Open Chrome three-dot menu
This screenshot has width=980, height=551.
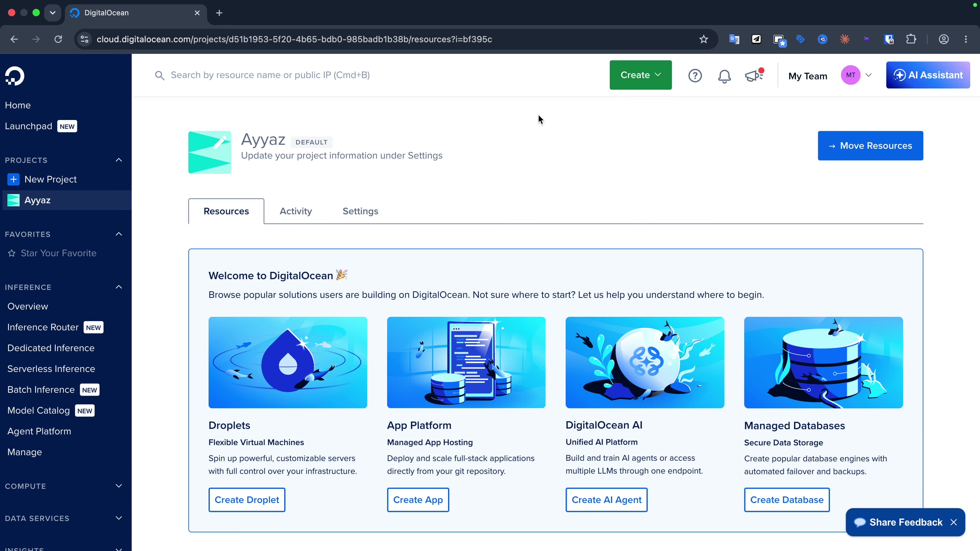[x=966, y=39]
